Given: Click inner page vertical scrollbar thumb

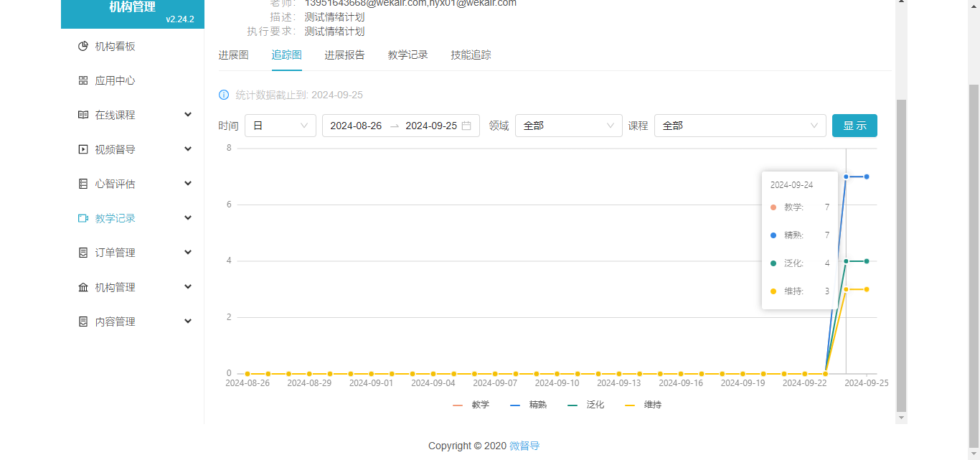Looking at the screenshot, I should pyautogui.click(x=902, y=255).
